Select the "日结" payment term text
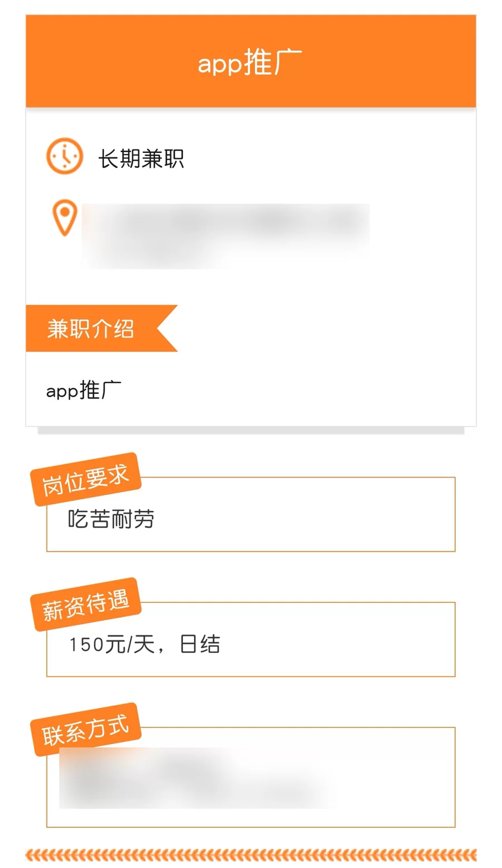This screenshot has width=502, height=868. [x=200, y=645]
